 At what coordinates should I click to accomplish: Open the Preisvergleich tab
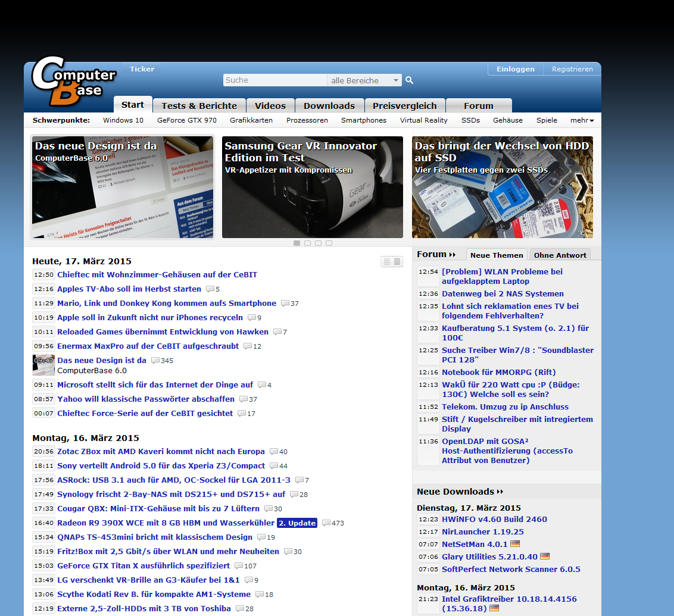tap(404, 106)
